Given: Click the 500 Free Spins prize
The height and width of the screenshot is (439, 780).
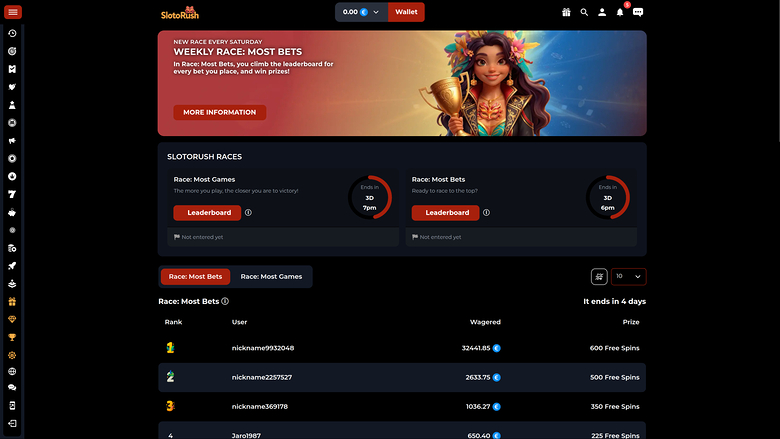Looking at the screenshot, I should tap(614, 377).
